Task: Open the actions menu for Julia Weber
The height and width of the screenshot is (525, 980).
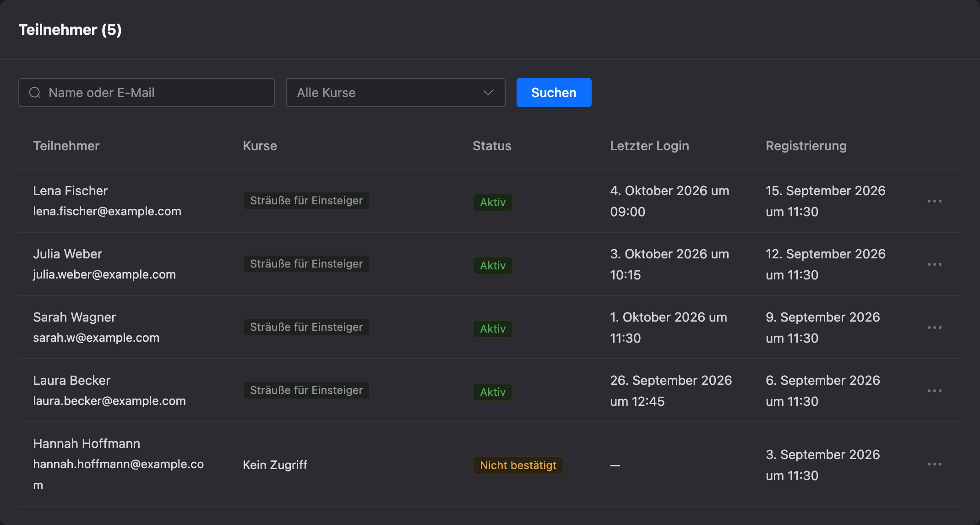Action: pyautogui.click(x=934, y=264)
